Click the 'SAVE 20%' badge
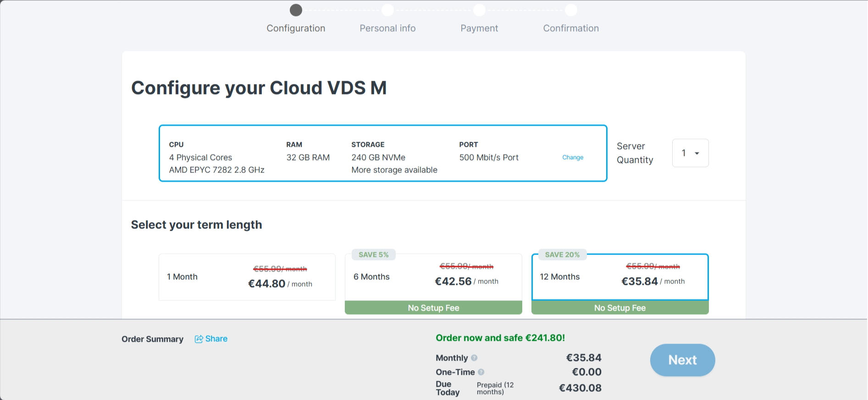The width and height of the screenshot is (868, 400). coord(562,255)
